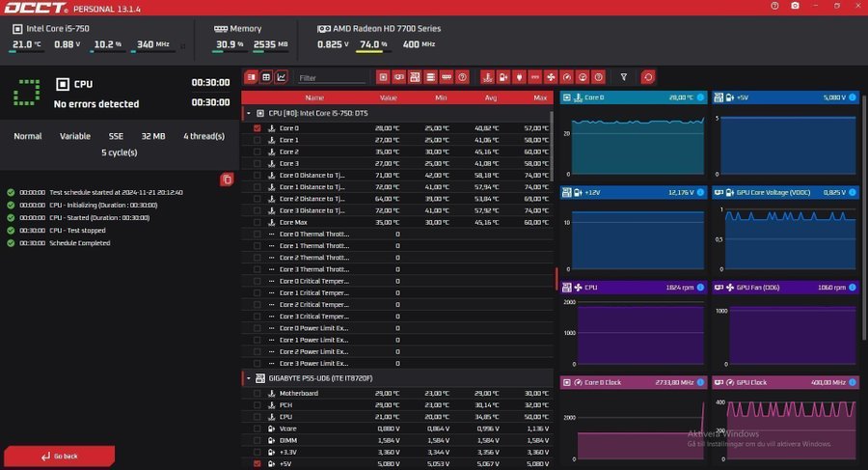Viewport: 868px width, 470px height.
Task: Open info for CPU fan graph
Action: click(700, 287)
